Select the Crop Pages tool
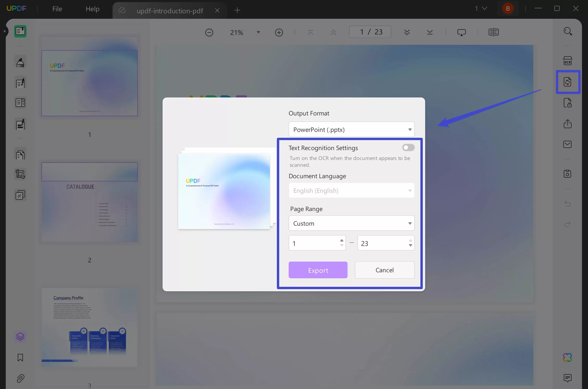 coord(20,174)
